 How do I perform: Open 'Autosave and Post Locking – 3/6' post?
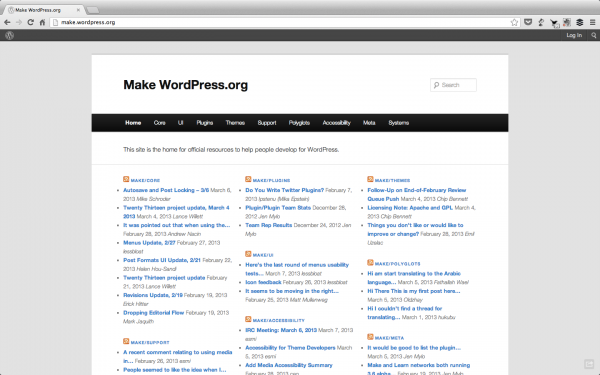pyautogui.click(x=166, y=190)
